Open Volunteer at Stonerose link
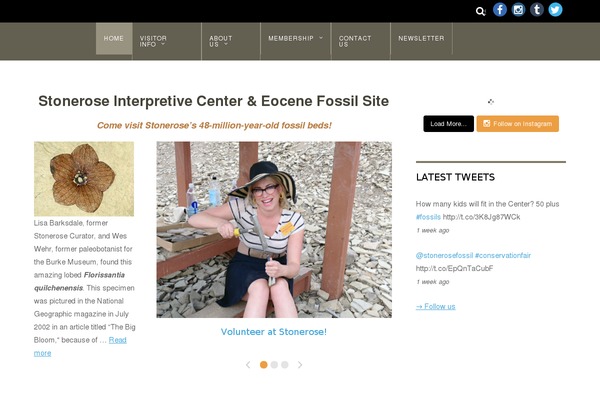Viewport: 600px width, 400px height. [x=274, y=332]
